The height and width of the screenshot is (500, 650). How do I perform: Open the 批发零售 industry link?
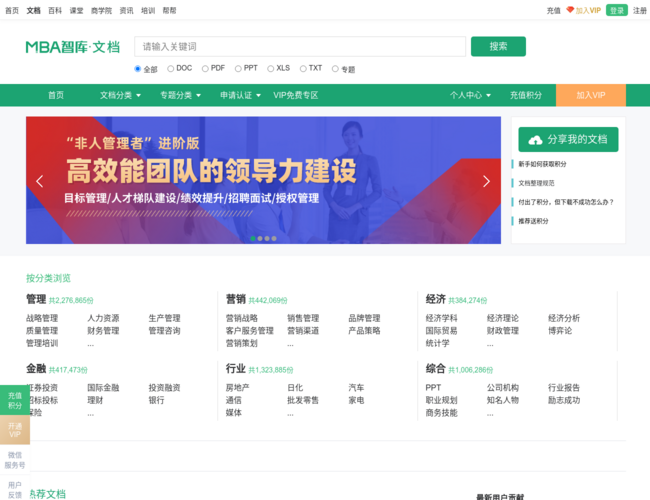[x=303, y=400]
